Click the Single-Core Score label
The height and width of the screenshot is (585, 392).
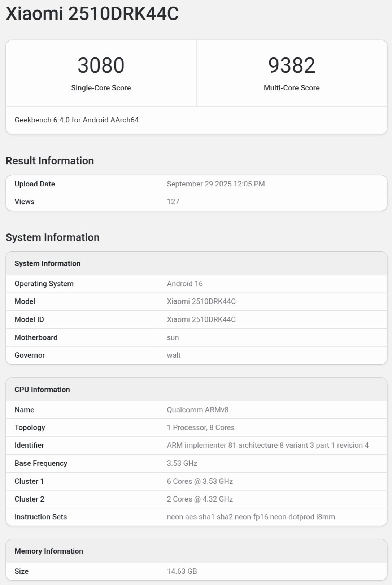101,88
